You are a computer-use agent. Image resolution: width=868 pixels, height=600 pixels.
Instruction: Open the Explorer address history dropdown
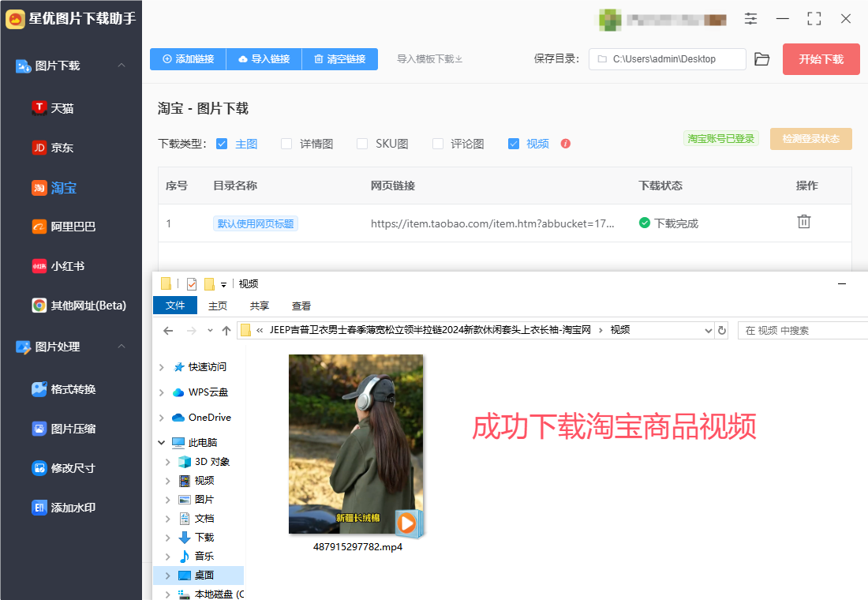coord(708,331)
